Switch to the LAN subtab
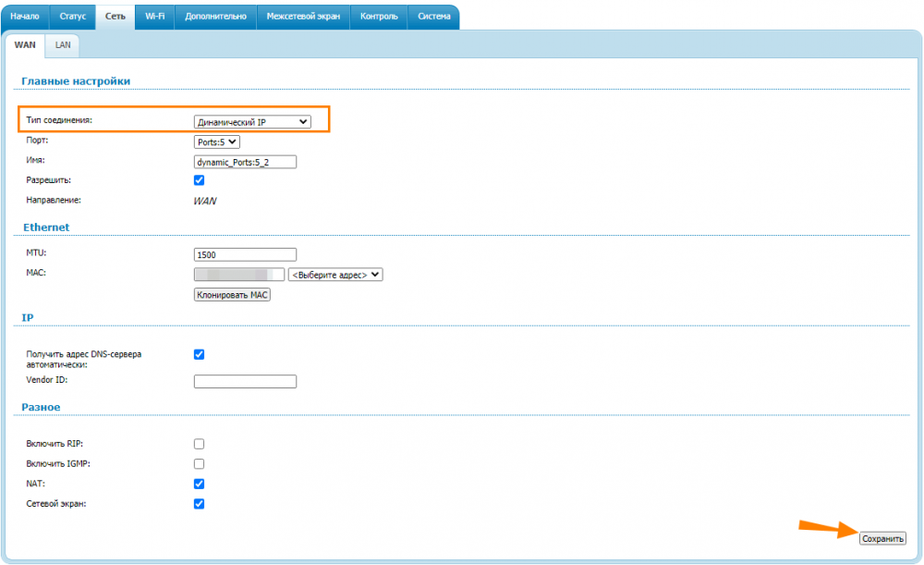 pos(63,44)
